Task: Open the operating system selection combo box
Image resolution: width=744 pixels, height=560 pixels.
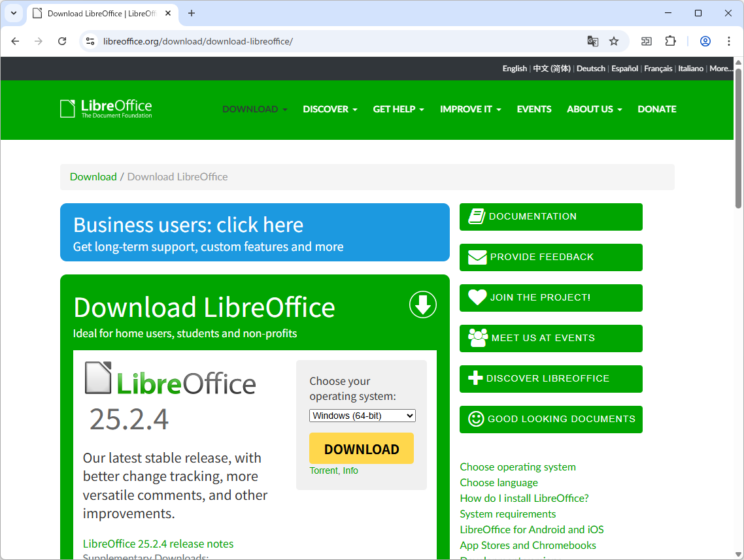Action: point(362,415)
